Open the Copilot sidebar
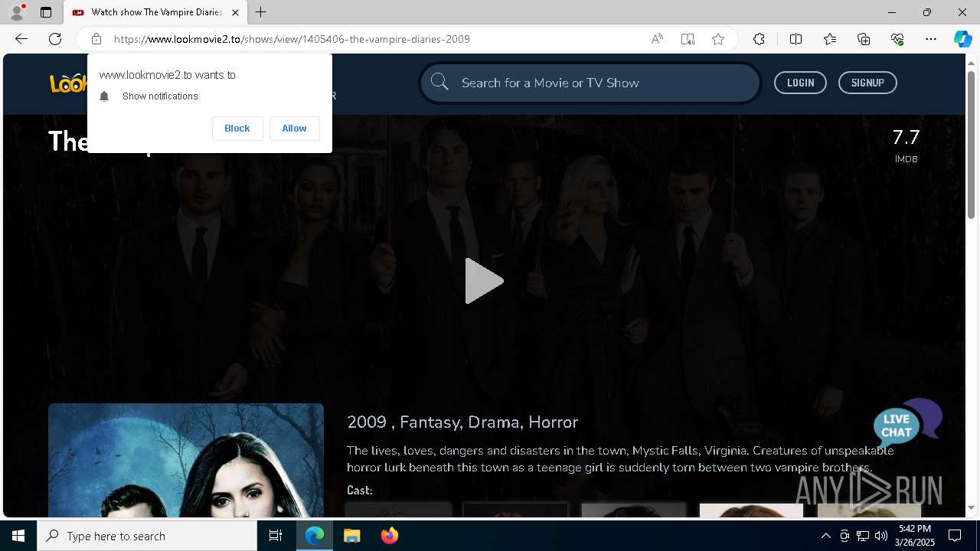Viewport: 980px width, 551px height. point(962,39)
